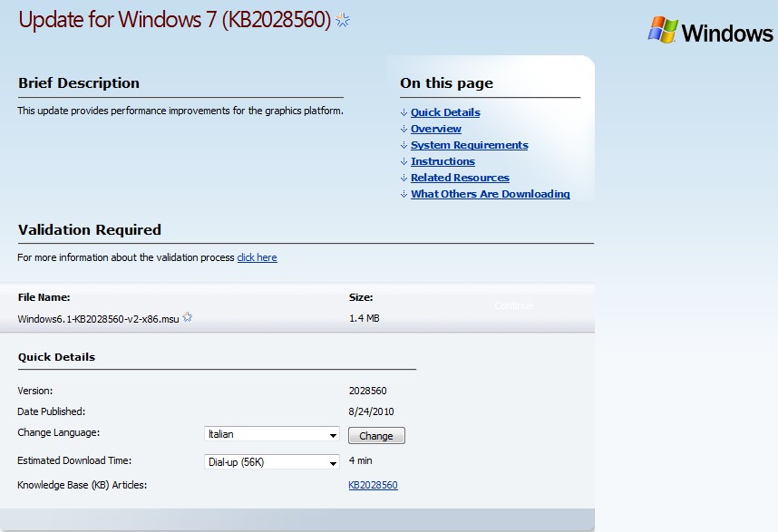Click the "Size:" label
This screenshot has height=532, width=778.
click(x=361, y=297)
